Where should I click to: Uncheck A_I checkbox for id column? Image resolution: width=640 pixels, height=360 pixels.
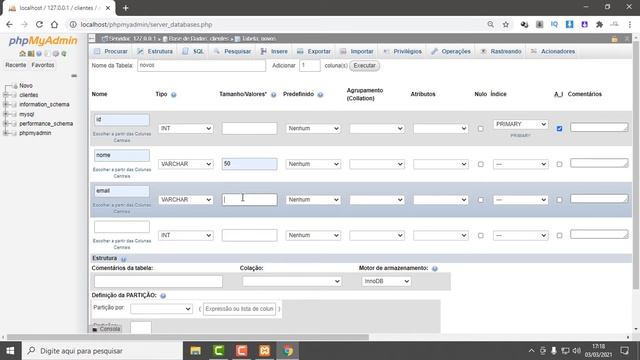[x=559, y=129]
